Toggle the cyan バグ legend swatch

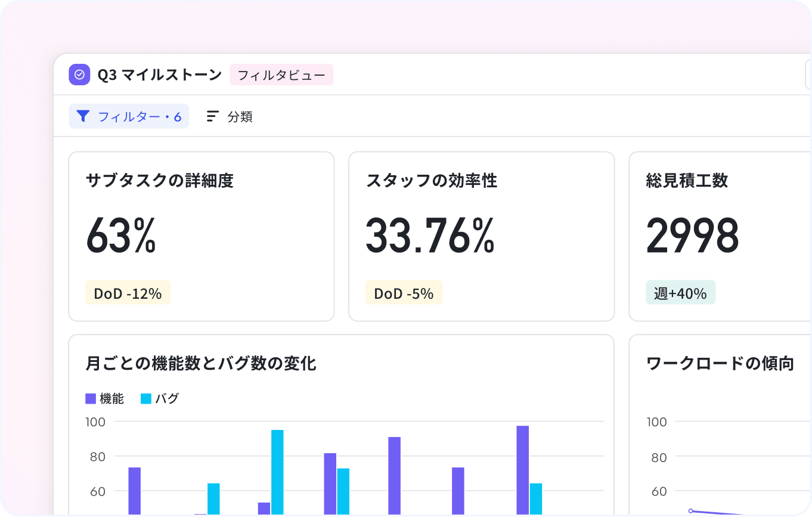(x=145, y=399)
